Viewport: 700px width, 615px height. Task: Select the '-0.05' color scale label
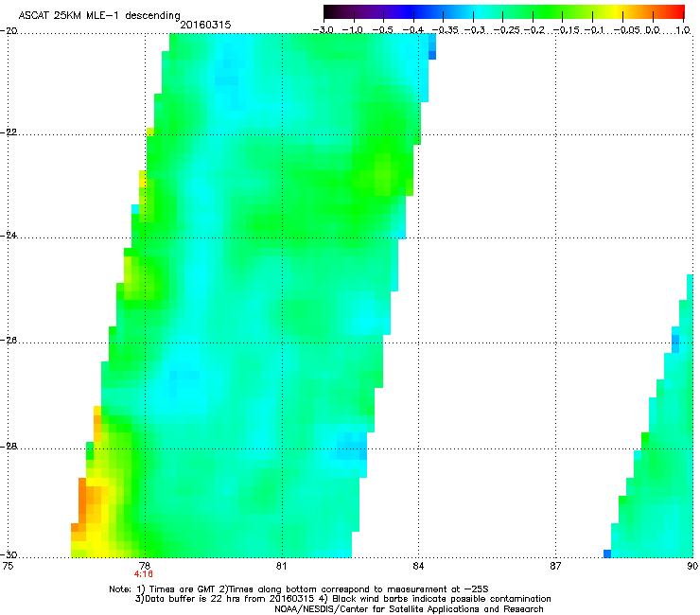(627, 30)
